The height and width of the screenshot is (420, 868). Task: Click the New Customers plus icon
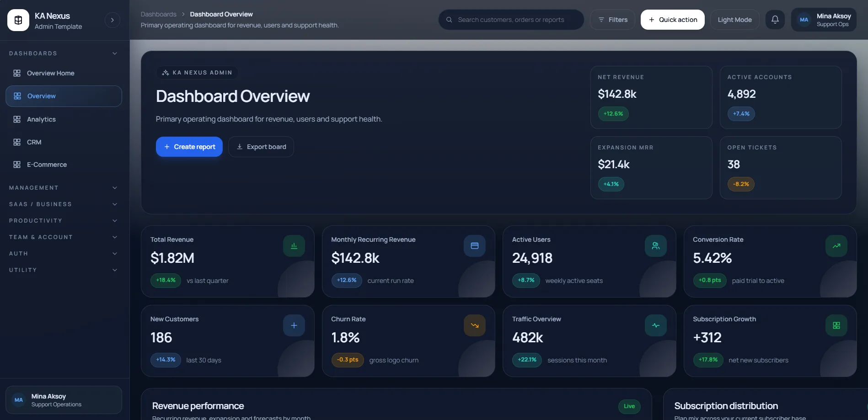click(x=294, y=325)
